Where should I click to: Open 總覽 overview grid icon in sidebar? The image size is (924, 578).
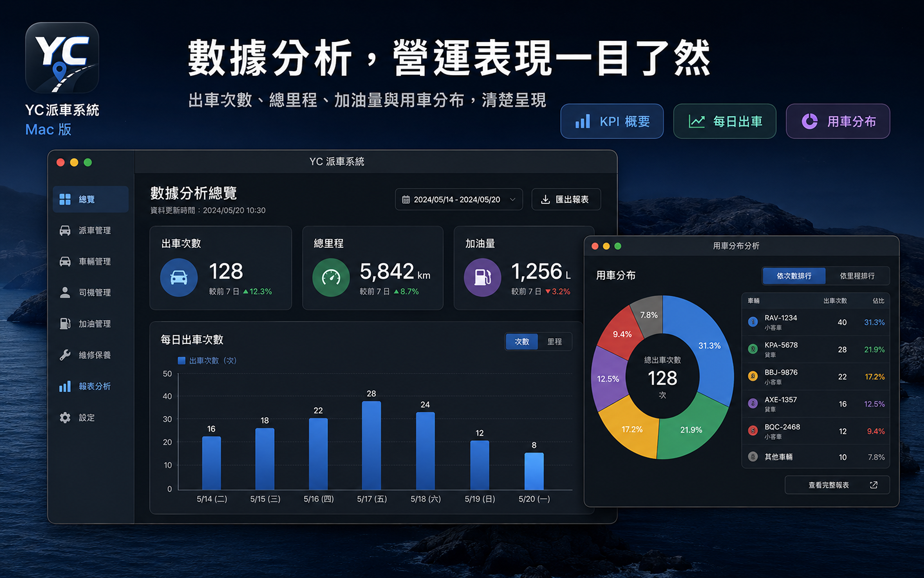coord(65,199)
